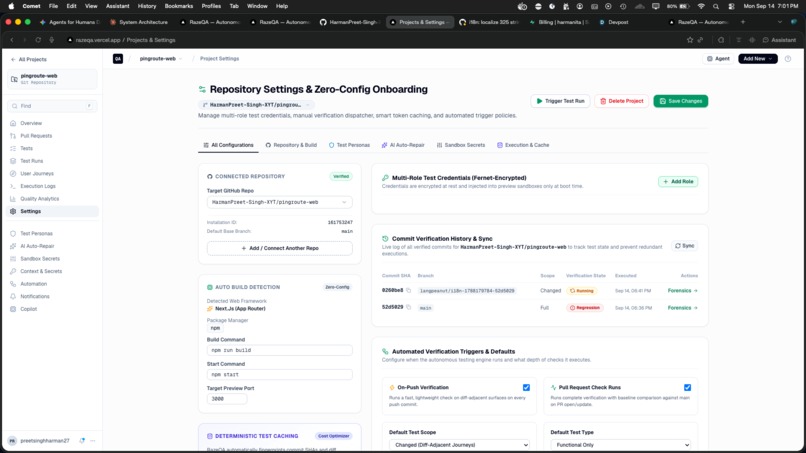Open AI Auto-Repair in sidebar

[37, 246]
